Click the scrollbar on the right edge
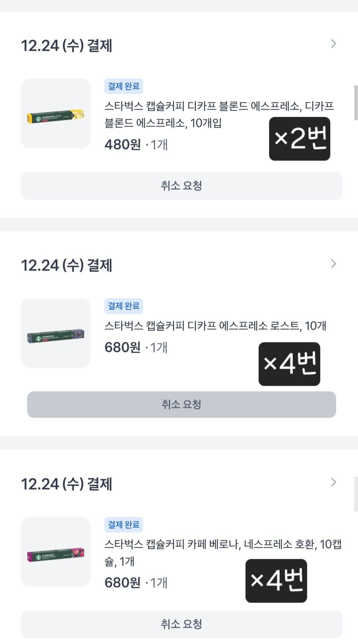Screen dimensions: 358x644 click(x=356, y=103)
